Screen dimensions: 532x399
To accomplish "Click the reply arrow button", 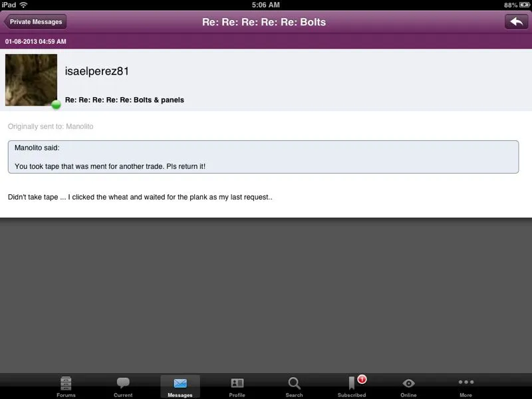I will [x=516, y=22].
